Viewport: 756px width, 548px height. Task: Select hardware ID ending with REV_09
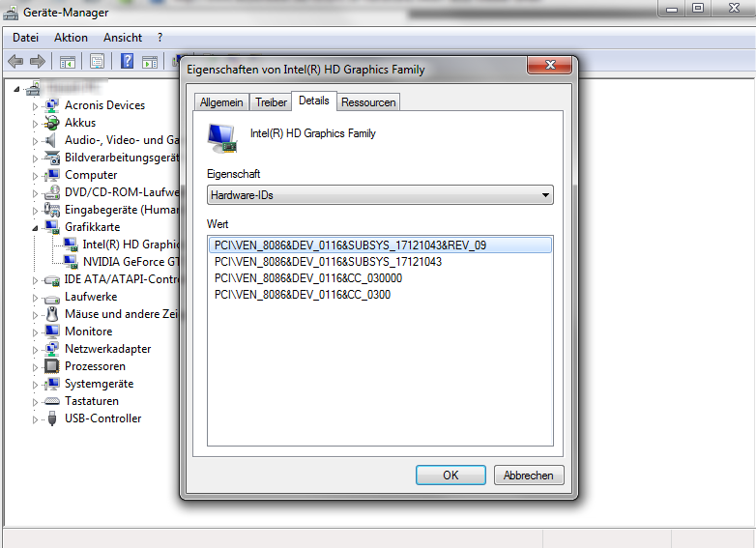(380, 245)
